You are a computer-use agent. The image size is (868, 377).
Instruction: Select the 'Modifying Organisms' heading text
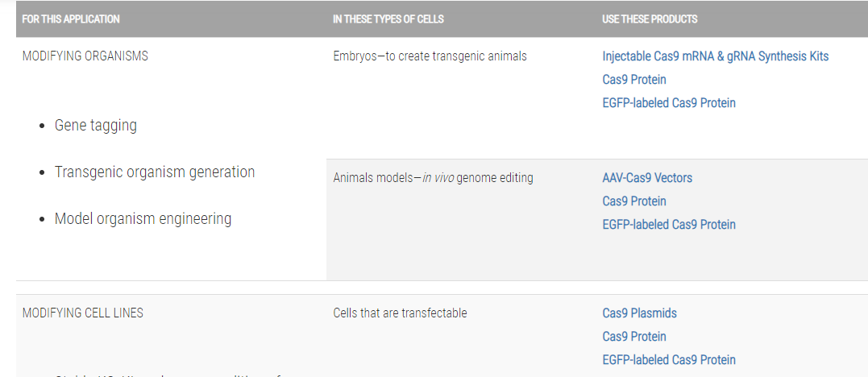(x=85, y=56)
